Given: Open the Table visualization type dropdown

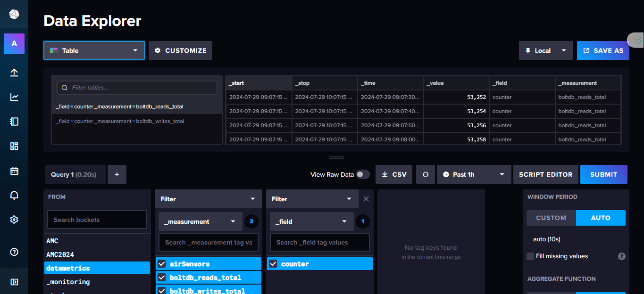Looking at the screenshot, I should 94,50.
